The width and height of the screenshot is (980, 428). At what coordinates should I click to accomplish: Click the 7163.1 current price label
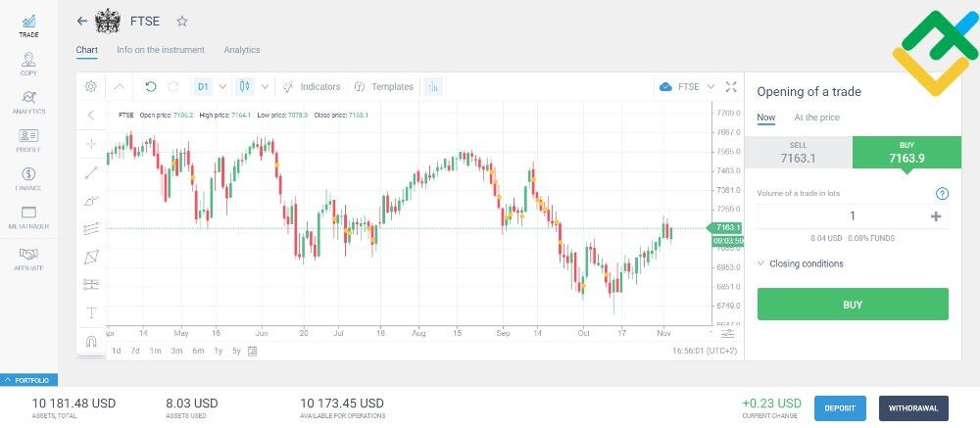pyautogui.click(x=725, y=227)
